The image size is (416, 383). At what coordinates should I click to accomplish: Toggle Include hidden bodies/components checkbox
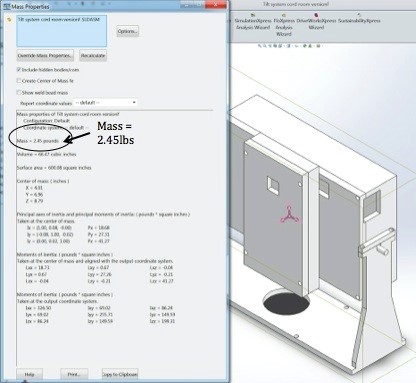(19, 70)
